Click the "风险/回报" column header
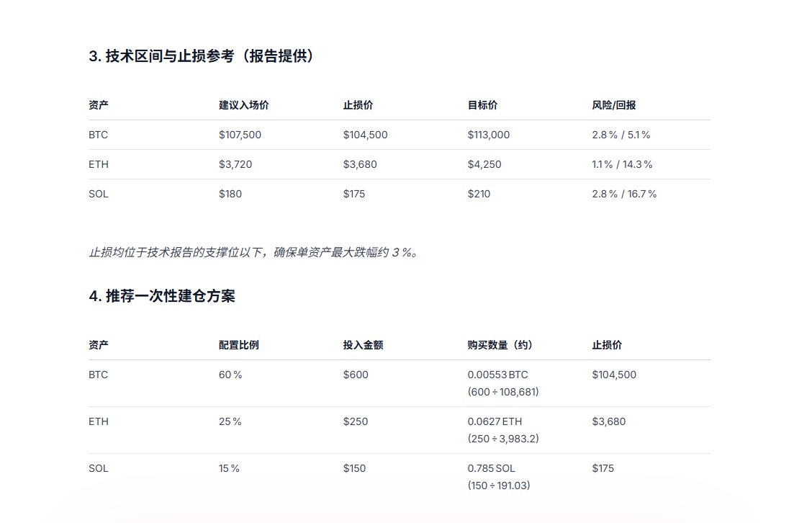 (x=614, y=105)
